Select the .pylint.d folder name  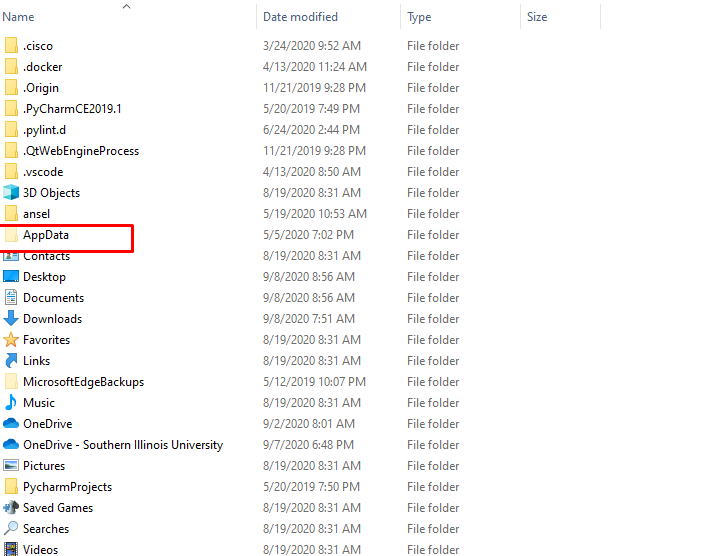[x=45, y=130]
